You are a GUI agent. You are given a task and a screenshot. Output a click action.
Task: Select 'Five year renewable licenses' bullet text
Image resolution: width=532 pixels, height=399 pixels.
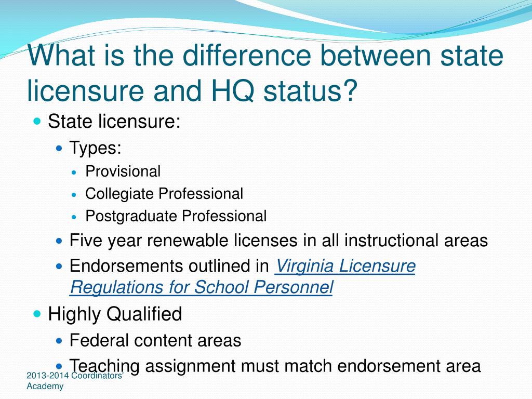click(x=278, y=241)
